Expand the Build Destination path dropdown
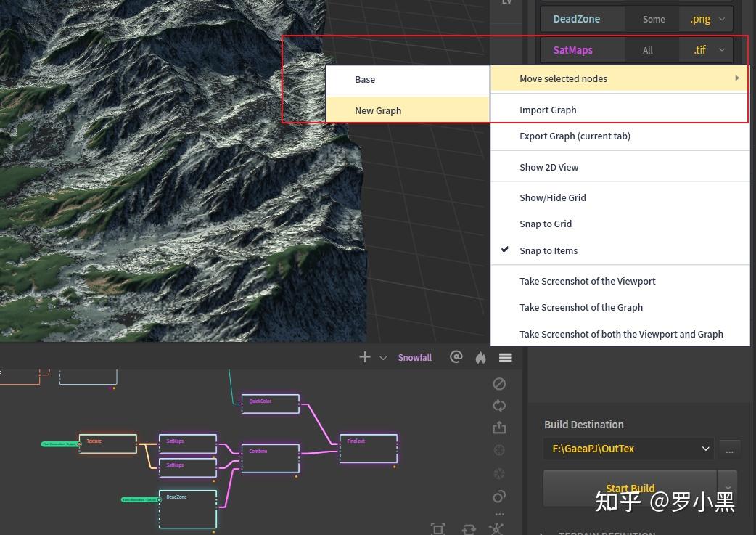Viewport: 756px width, 535px height. tap(628, 449)
